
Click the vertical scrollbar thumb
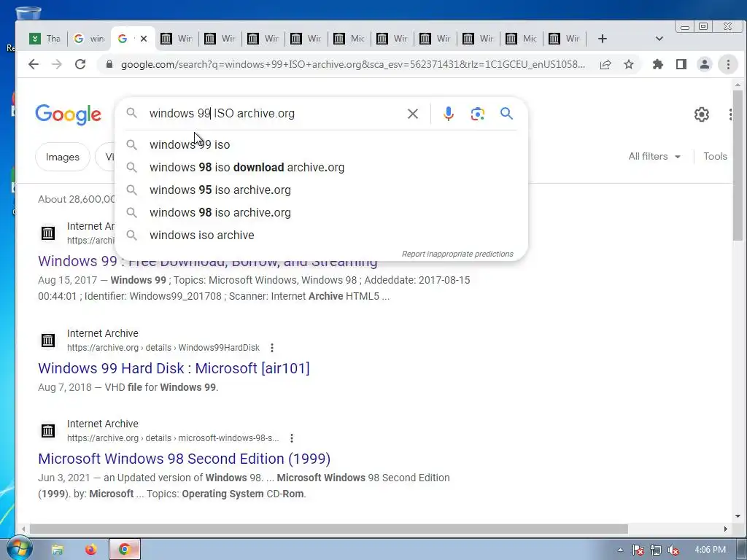(738, 166)
